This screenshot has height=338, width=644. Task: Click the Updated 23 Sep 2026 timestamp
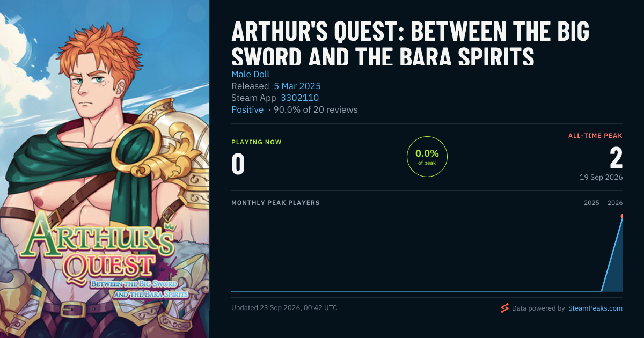click(x=284, y=308)
